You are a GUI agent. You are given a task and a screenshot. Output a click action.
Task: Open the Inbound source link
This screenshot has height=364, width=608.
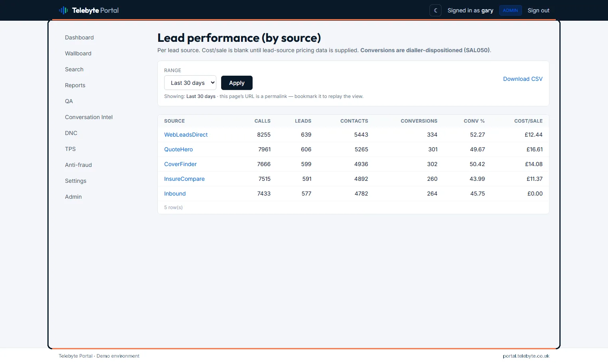(x=175, y=194)
